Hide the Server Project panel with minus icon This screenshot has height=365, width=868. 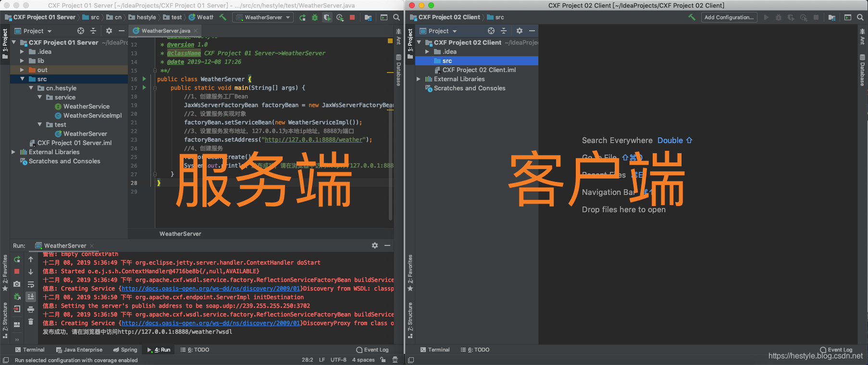coord(122,31)
